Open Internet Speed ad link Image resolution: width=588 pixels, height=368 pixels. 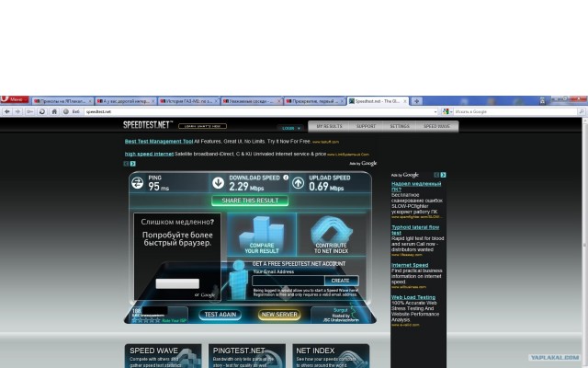[x=410, y=265]
